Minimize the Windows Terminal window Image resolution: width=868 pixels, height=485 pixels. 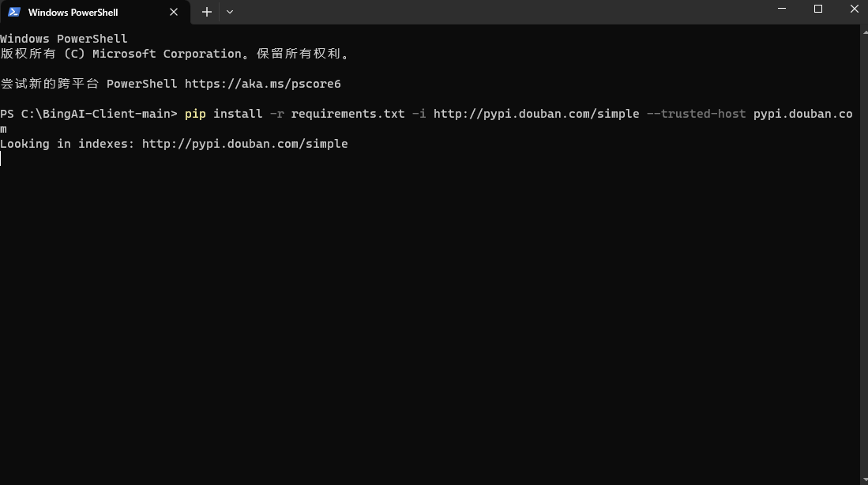tap(781, 9)
